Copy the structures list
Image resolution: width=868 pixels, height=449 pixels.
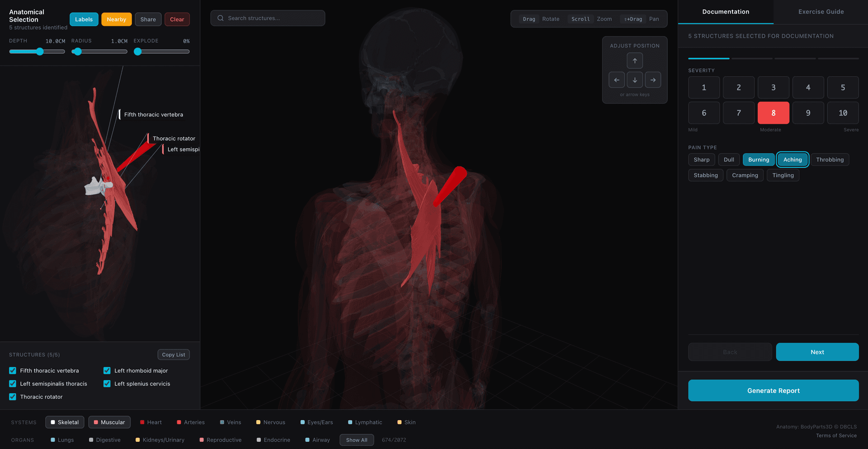click(173, 354)
